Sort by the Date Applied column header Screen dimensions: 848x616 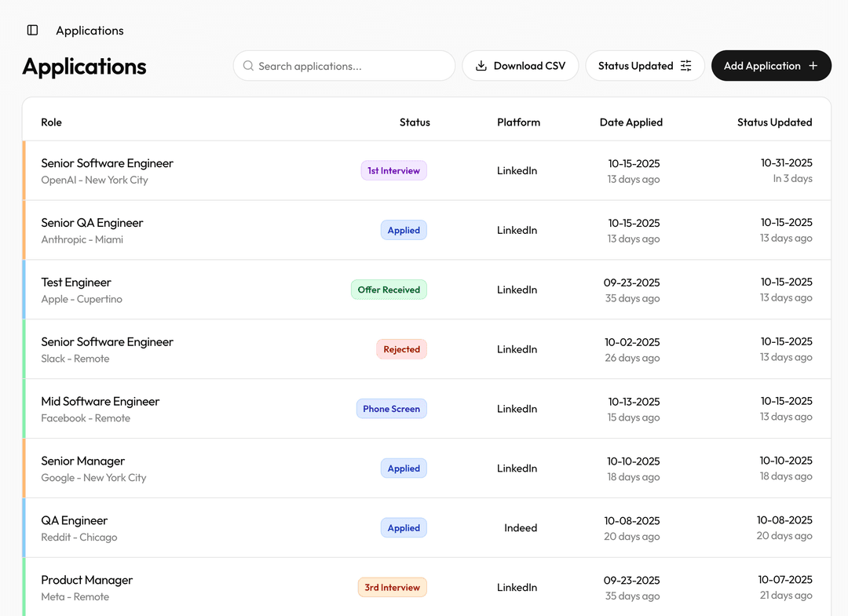631,122
